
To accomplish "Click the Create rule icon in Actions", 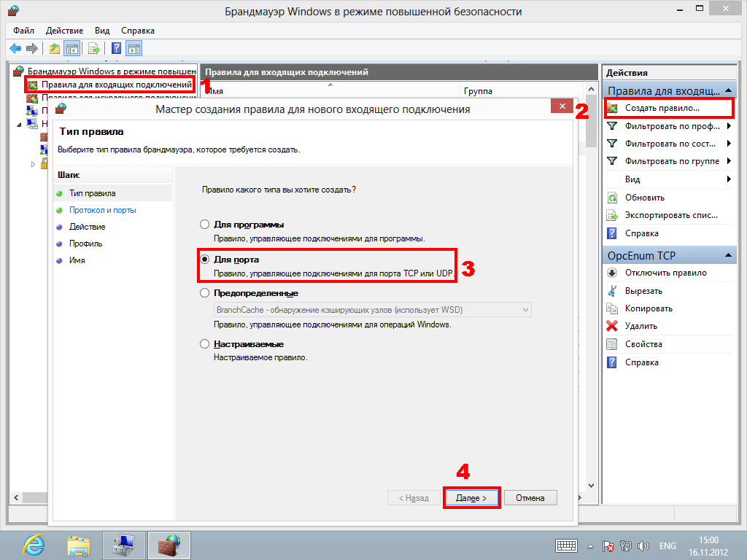I will 612,108.
